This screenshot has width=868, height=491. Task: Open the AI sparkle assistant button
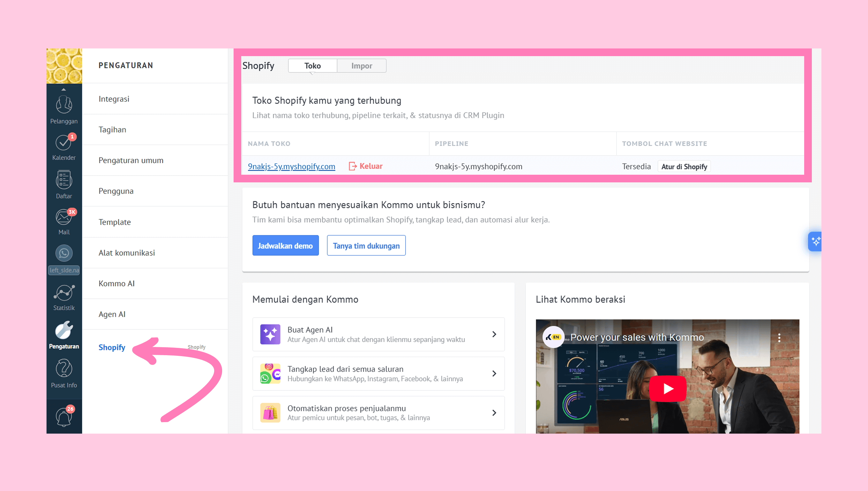coord(815,241)
